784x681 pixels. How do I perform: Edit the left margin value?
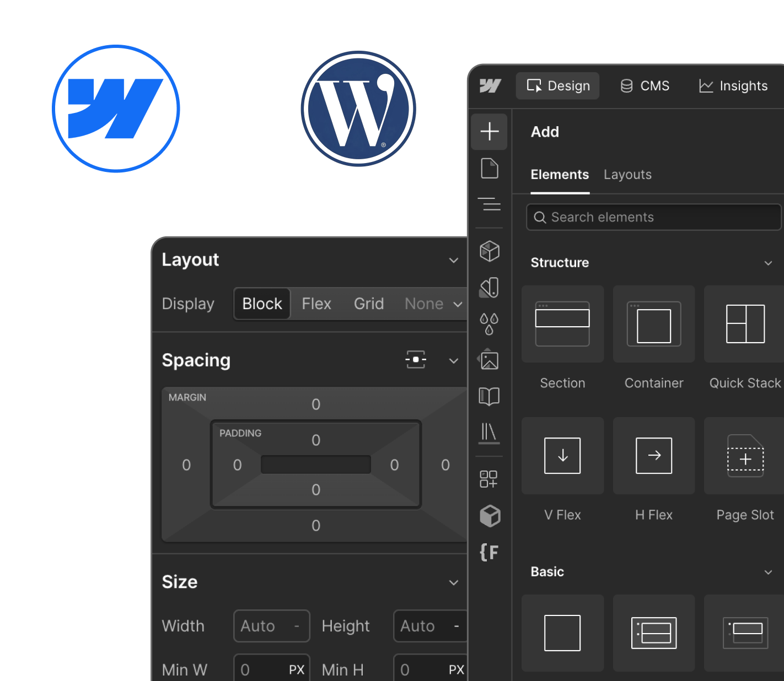tap(186, 465)
